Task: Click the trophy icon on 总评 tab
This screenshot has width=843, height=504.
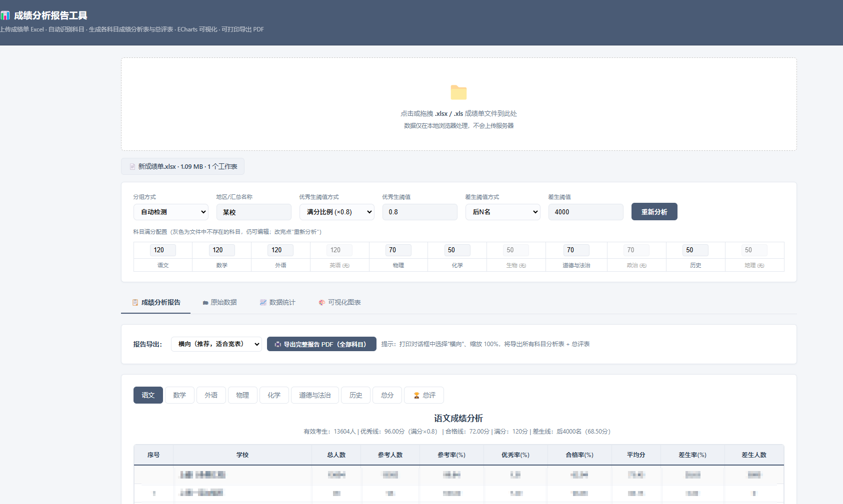Action: pyautogui.click(x=416, y=395)
